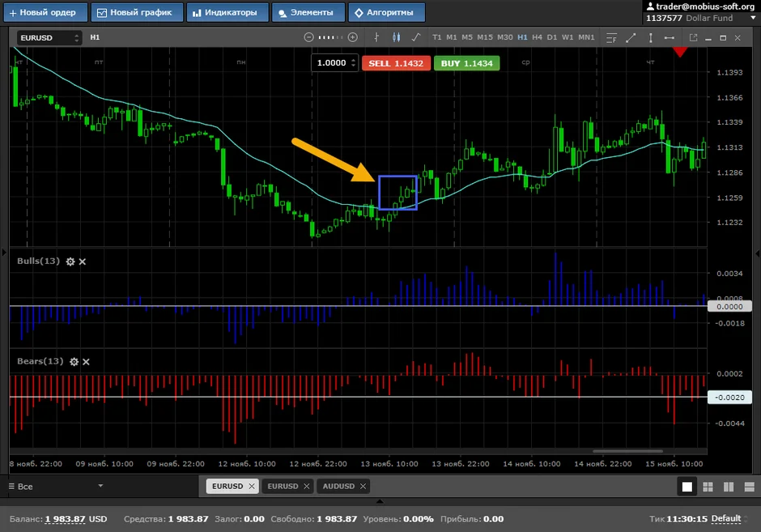Select vertical split layout
This screenshot has width=761, height=532.
point(729,487)
